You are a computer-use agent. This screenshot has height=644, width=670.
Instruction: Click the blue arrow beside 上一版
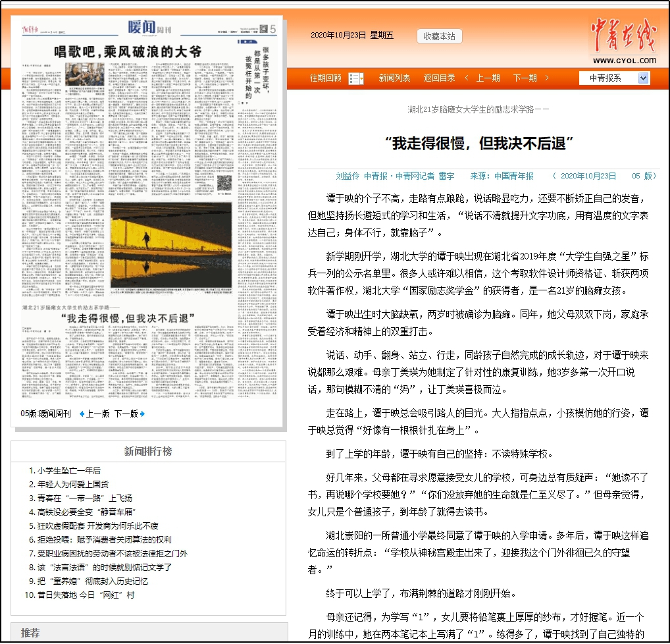[x=82, y=414]
